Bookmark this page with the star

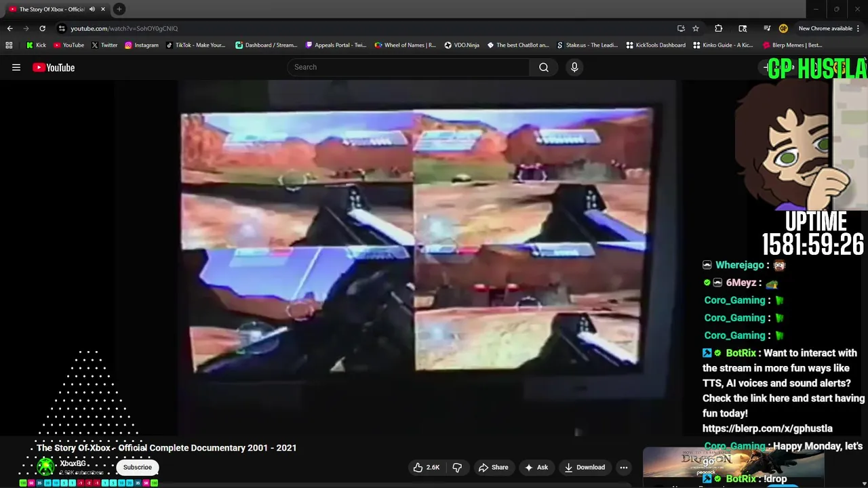pyautogui.click(x=696, y=28)
